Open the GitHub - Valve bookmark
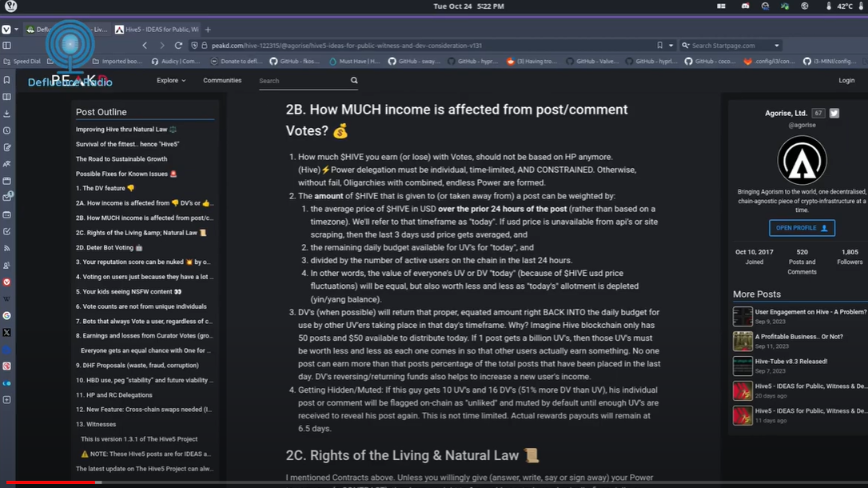This screenshot has width=868, height=488. [x=591, y=62]
